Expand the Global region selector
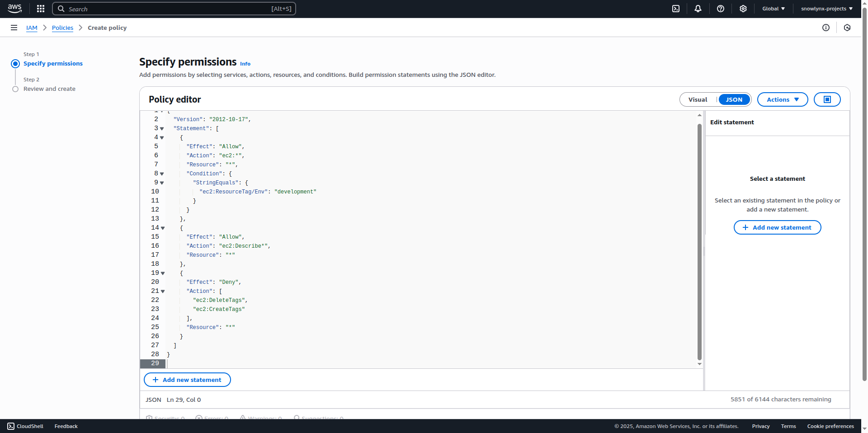The image size is (868, 433). (774, 9)
